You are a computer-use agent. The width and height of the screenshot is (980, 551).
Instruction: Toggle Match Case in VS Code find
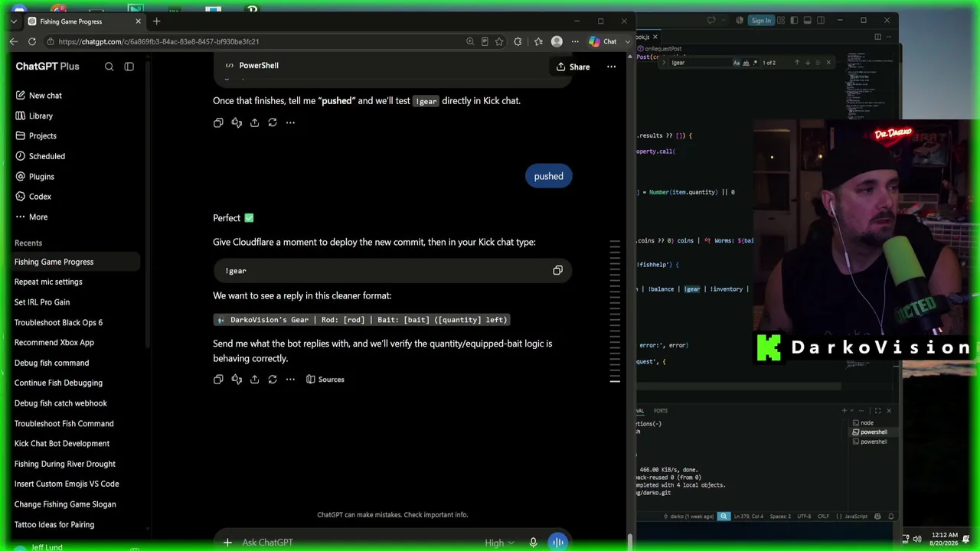click(737, 63)
